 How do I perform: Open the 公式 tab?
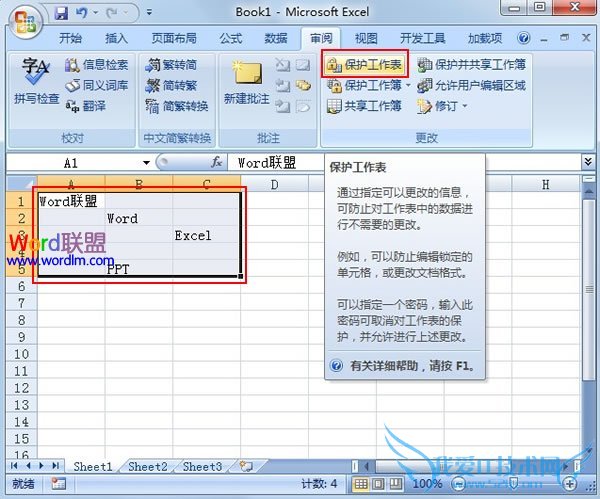[x=231, y=38]
